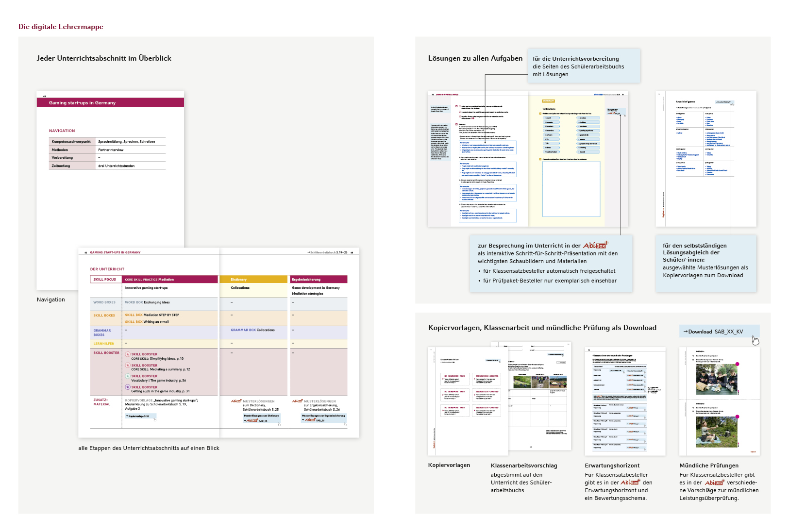The image size is (789, 532).
Task: Click the AbiBox logo in the Besprechung callout
Action: click(x=595, y=246)
